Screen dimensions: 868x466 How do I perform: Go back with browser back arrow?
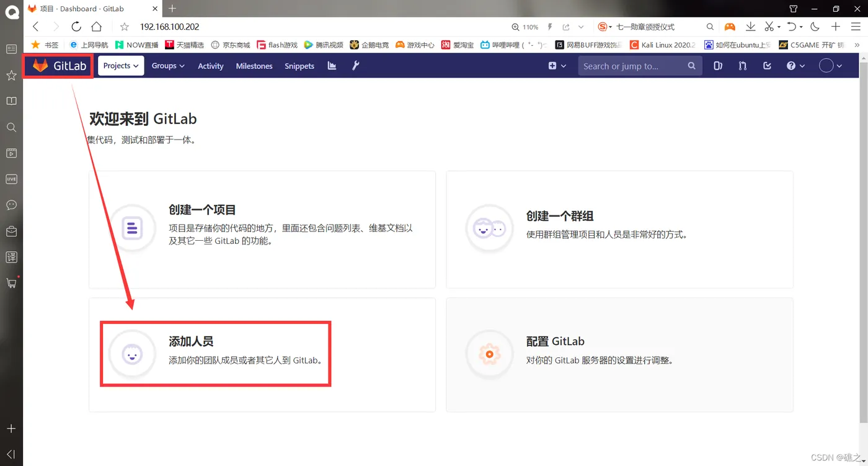click(35, 27)
